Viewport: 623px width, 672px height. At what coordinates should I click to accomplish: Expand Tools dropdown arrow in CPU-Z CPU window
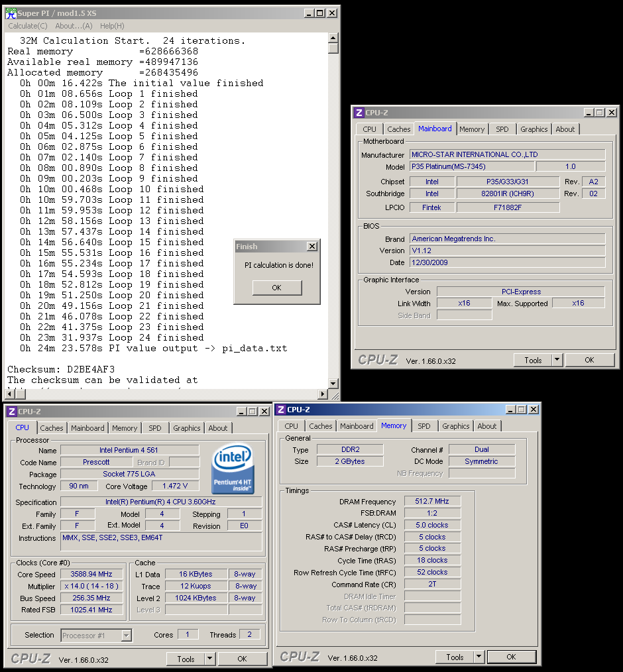coord(210,659)
